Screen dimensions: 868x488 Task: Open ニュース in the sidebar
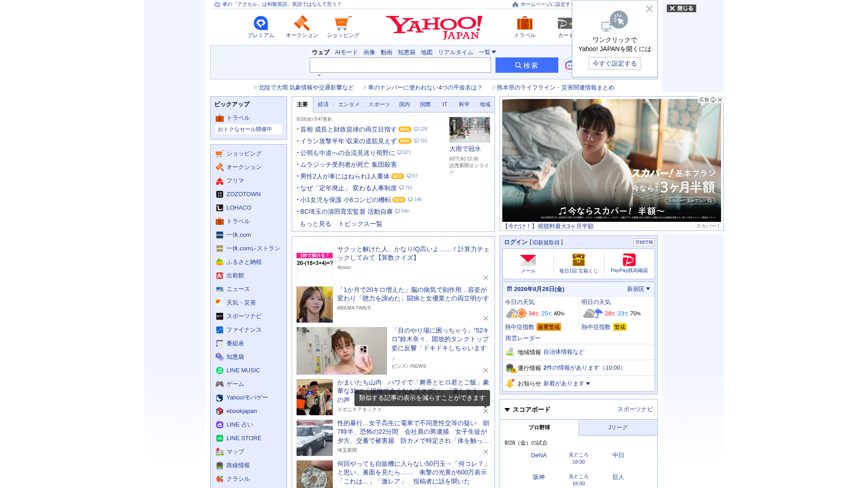[238, 289]
